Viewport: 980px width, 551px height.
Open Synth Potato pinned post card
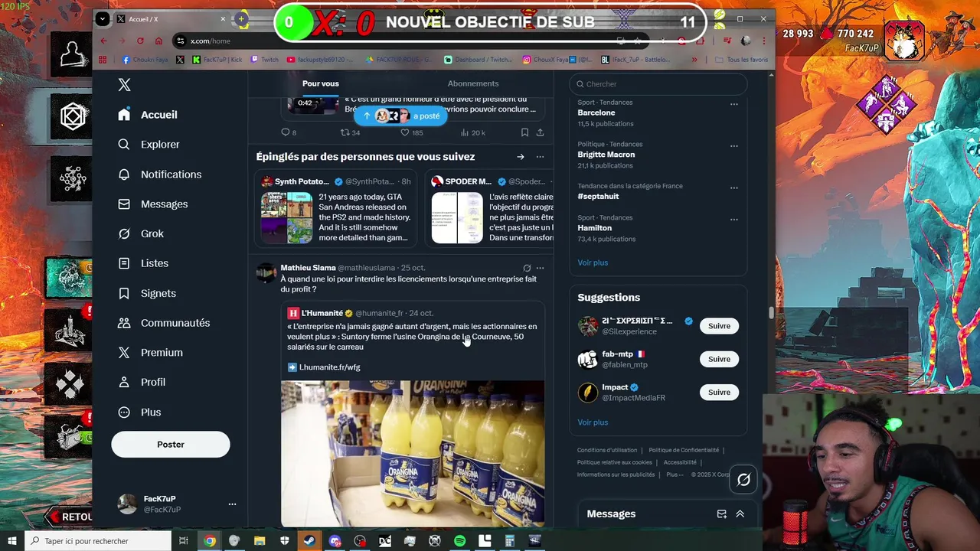337,209
